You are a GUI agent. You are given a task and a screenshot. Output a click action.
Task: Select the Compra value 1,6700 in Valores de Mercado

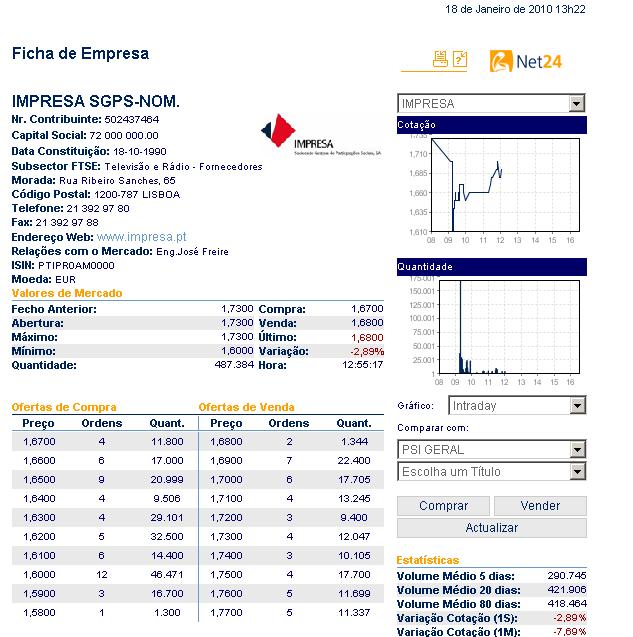click(367, 309)
